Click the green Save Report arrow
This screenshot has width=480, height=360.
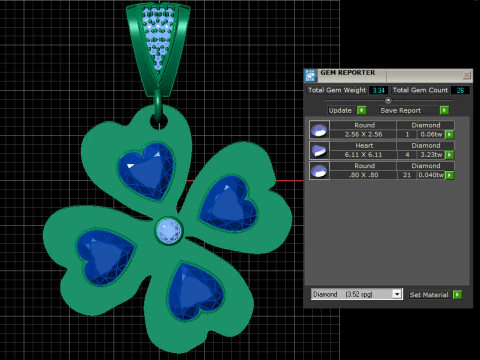tap(444, 110)
